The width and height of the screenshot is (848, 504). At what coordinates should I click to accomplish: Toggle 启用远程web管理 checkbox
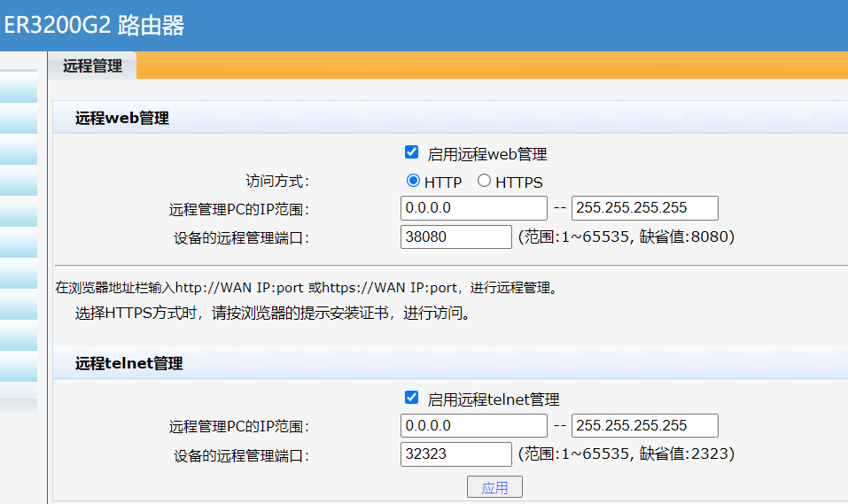(x=411, y=152)
